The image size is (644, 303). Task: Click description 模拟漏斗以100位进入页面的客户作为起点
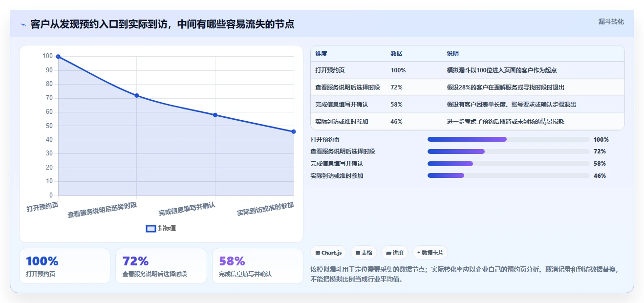coord(502,70)
